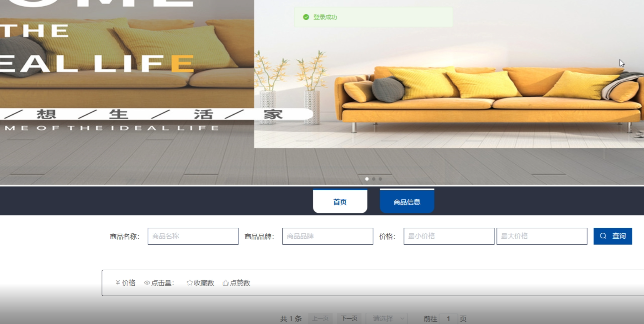Jump to the third carousel indicator dot
The height and width of the screenshot is (324, 644).
click(380, 179)
